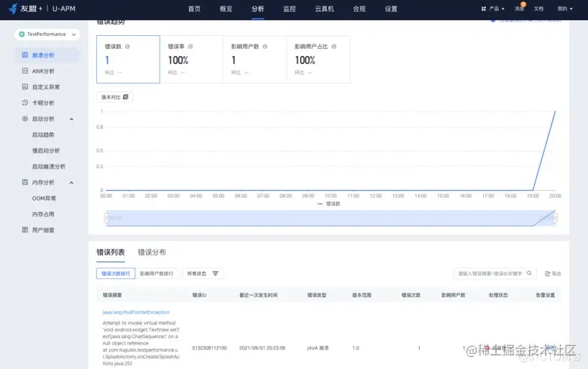
Task: Open the 文档 link
Action: coord(539,9)
